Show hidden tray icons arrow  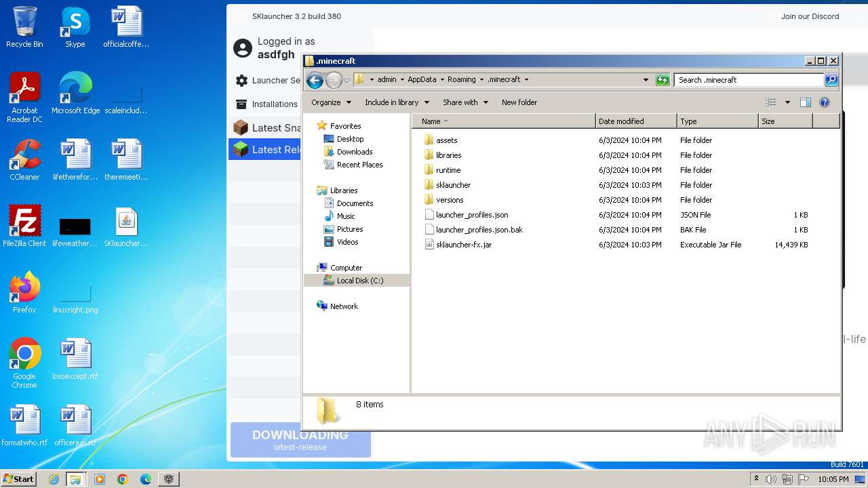tap(756, 479)
